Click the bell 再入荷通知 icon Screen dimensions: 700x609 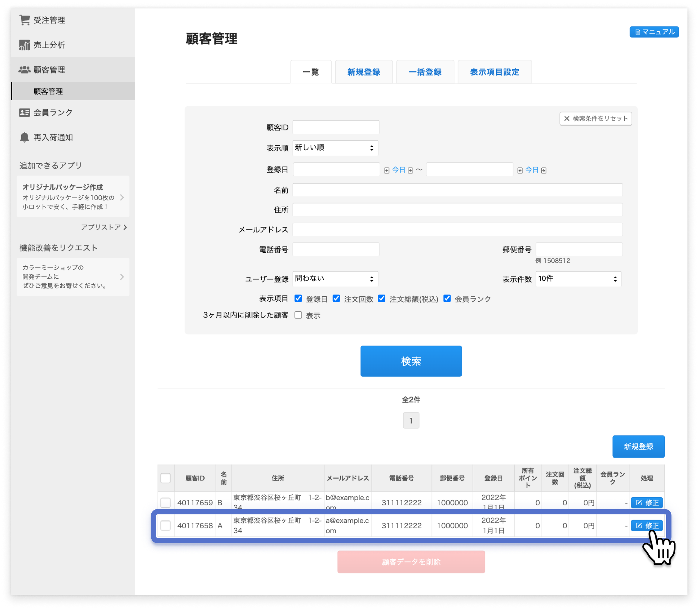24,137
